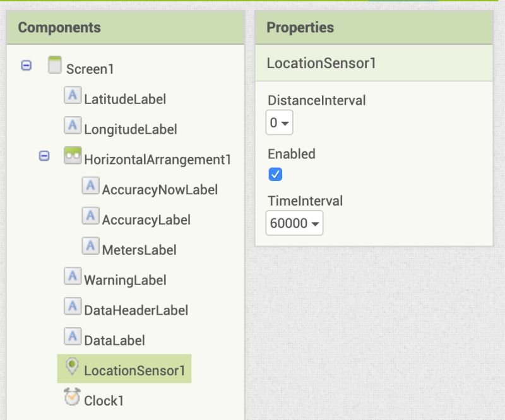Click the LatitudeLabel label icon
505x420 pixels.
[73, 96]
